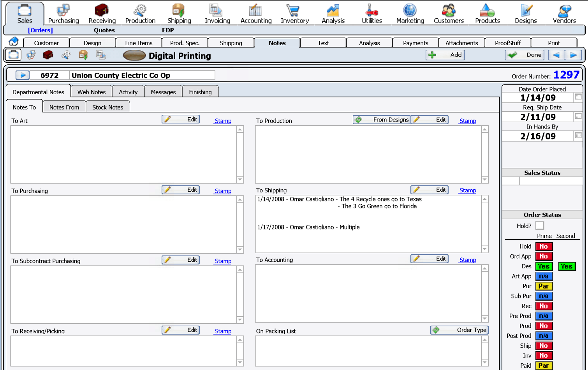Toggle the Des prime status Yes
The width and height of the screenshot is (588, 370).
(x=544, y=266)
